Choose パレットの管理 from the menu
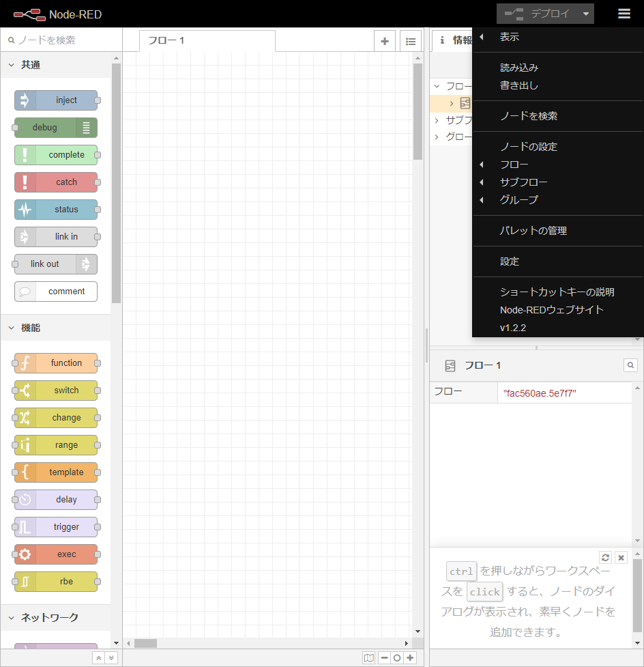Viewport: 644px width, 667px height. pos(533,231)
